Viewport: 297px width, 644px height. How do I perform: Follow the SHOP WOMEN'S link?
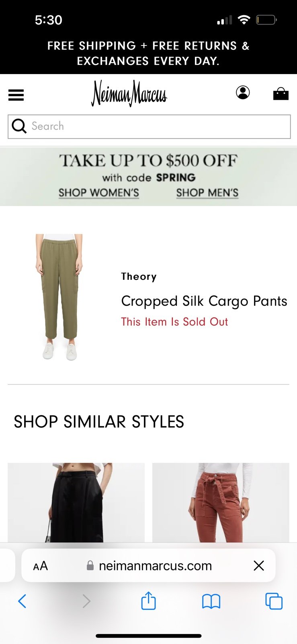pyautogui.click(x=99, y=193)
